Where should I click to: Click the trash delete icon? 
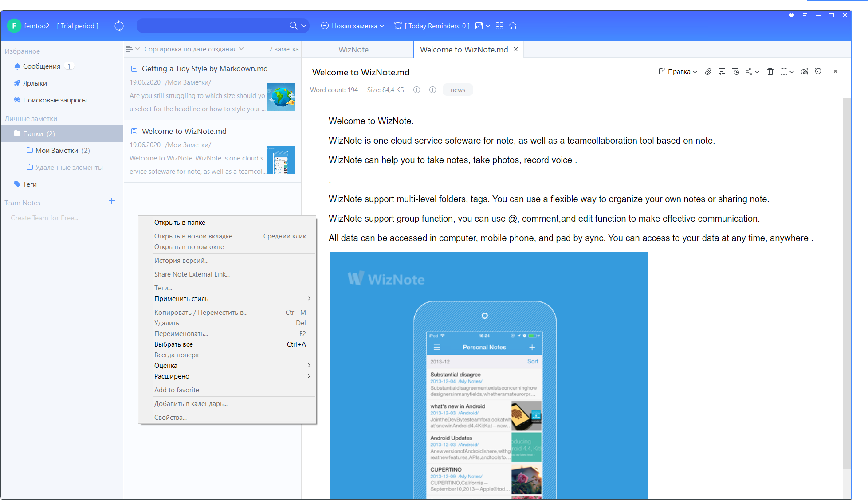coord(770,71)
